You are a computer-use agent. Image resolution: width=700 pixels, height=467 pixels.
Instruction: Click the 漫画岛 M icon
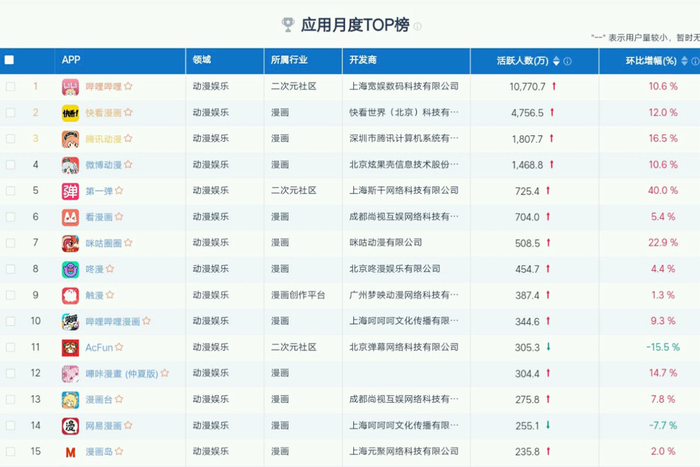coord(71,452)
